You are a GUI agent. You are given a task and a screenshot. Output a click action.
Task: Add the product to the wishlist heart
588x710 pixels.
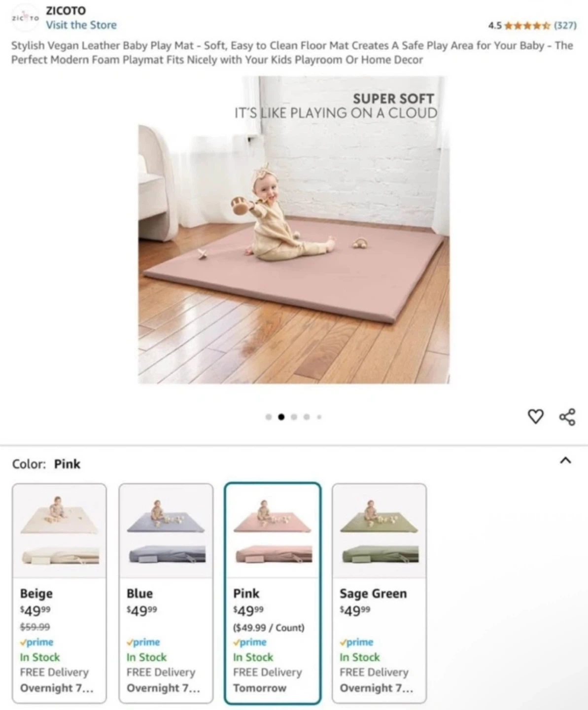pos(535,417)
